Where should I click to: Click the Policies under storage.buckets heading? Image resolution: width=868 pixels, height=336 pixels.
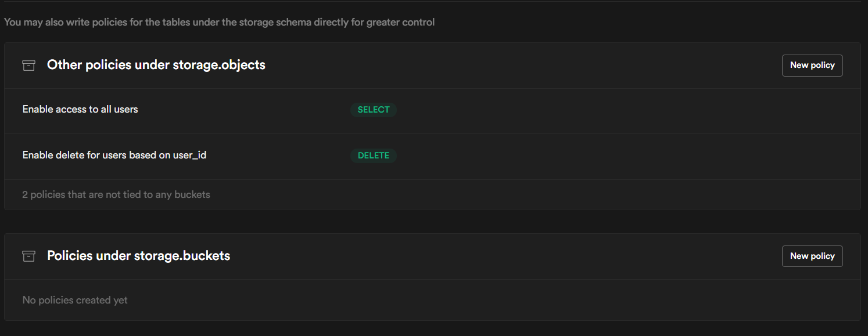[x=138, y=255]
